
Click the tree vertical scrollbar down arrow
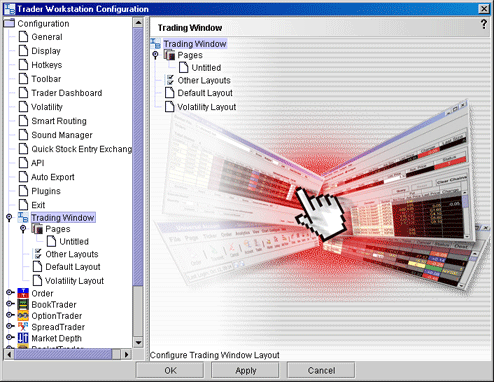click(138, 342)
